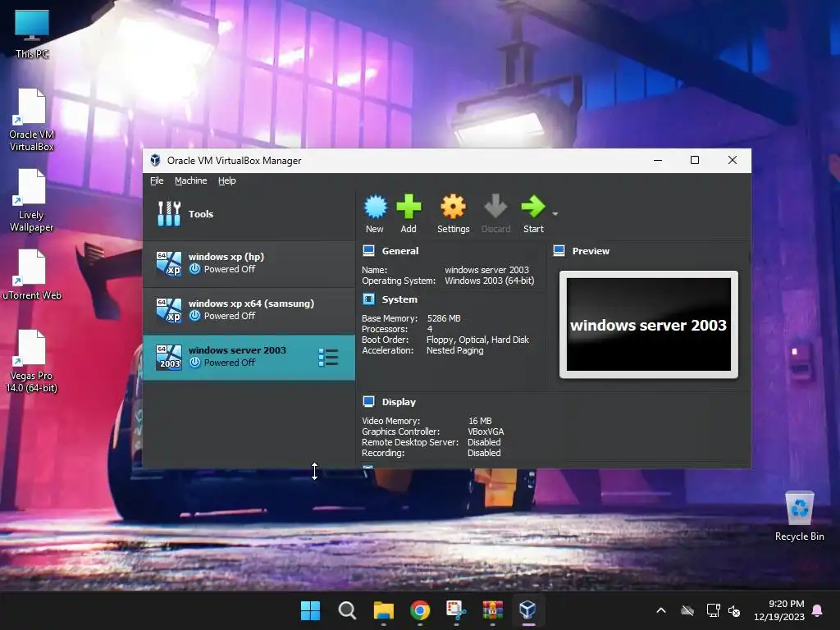Open File Explorer from the taskbar
840x630 pixels.
(384, 610)
